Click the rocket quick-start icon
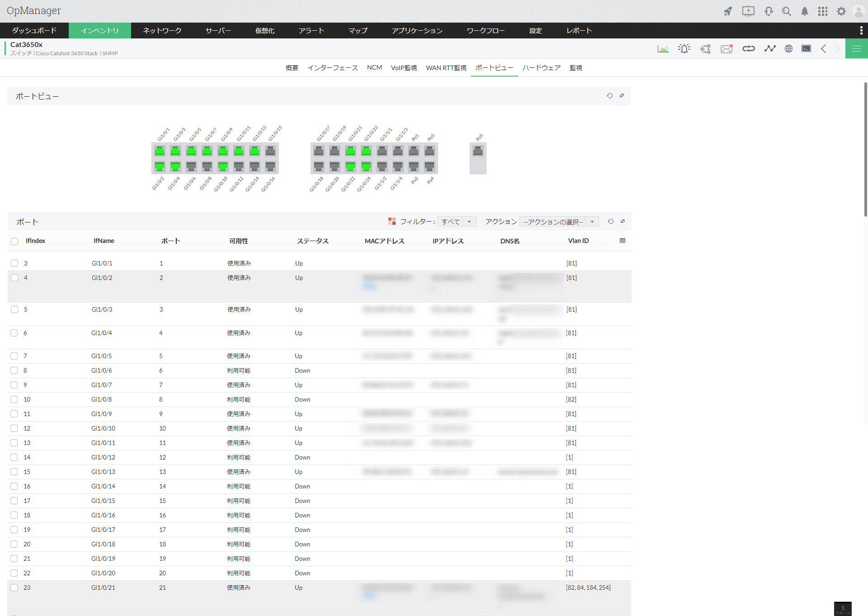Image resolution: width=868 pixels, height=616 pixels. click(727, 11)
